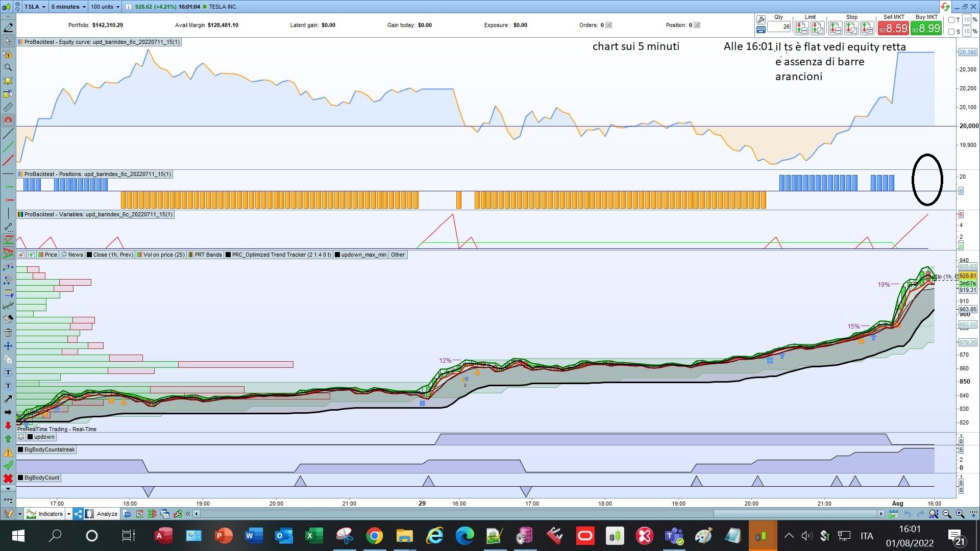
Task: Click the first Limit order icon
Action: [801, 29]
